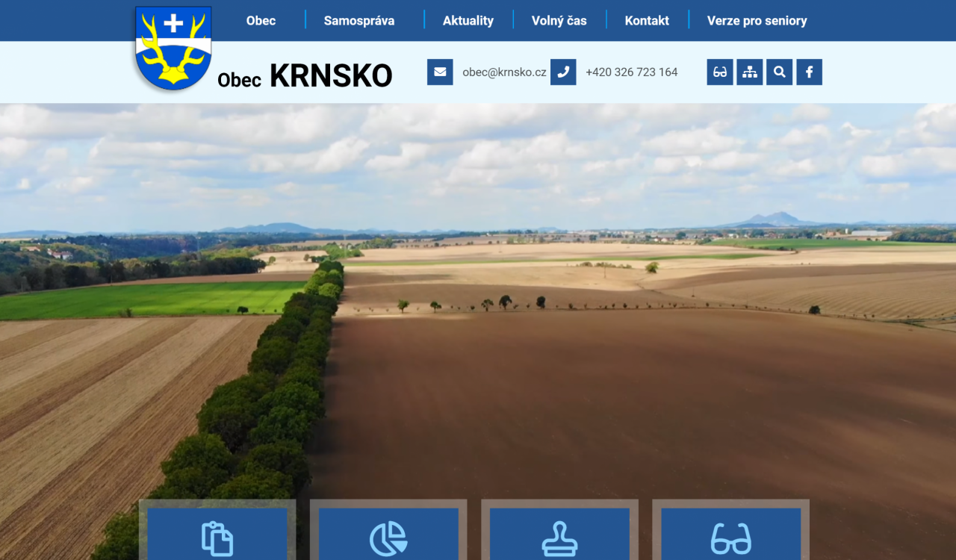Navigate to the Kontakt page
This screenshot has width=956, height=560.
pyautogui.click(x=647, y=21)
